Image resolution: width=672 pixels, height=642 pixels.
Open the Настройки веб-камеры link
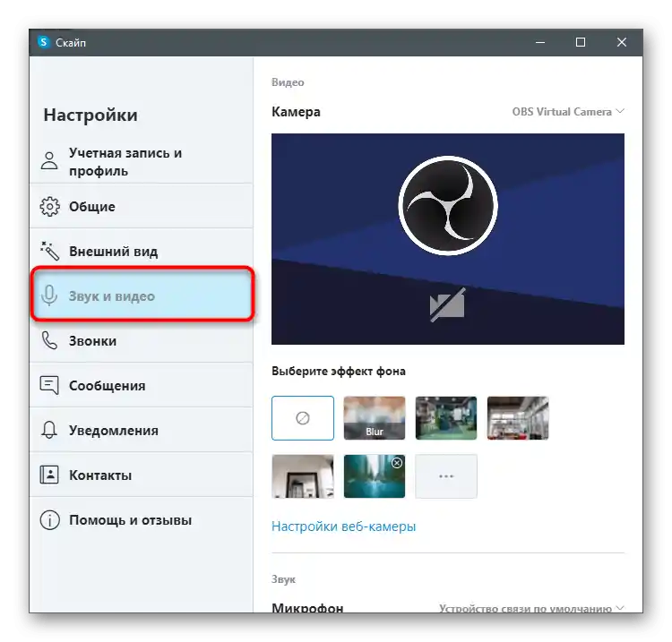(x=344, y=526)
